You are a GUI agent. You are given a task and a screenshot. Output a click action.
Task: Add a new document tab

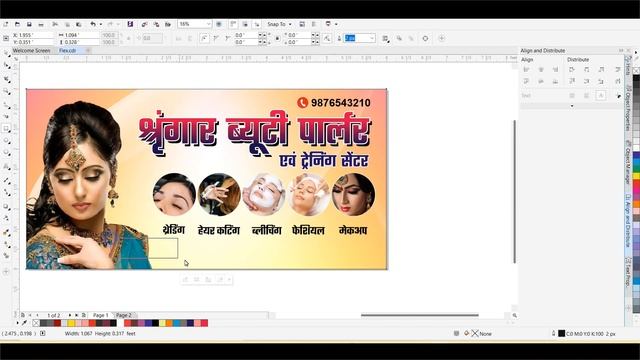88,51
